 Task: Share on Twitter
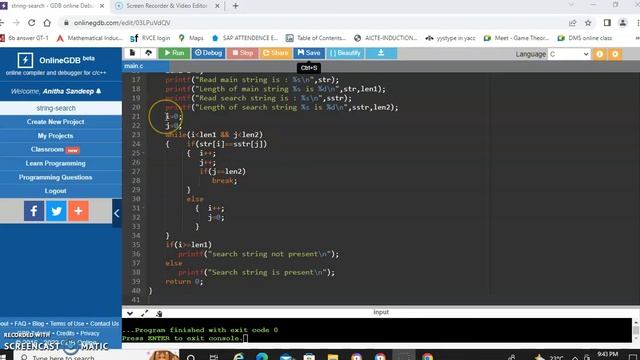56,211
